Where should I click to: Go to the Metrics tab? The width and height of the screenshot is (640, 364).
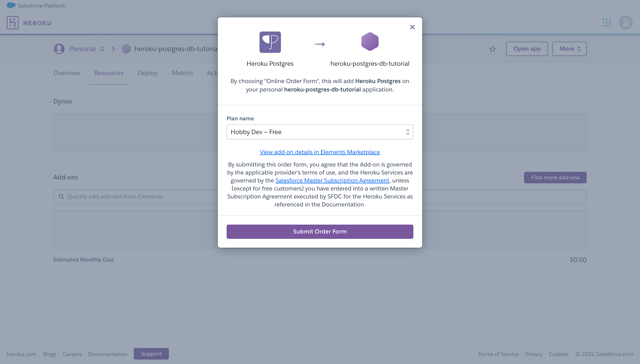(x=182, y=73)
